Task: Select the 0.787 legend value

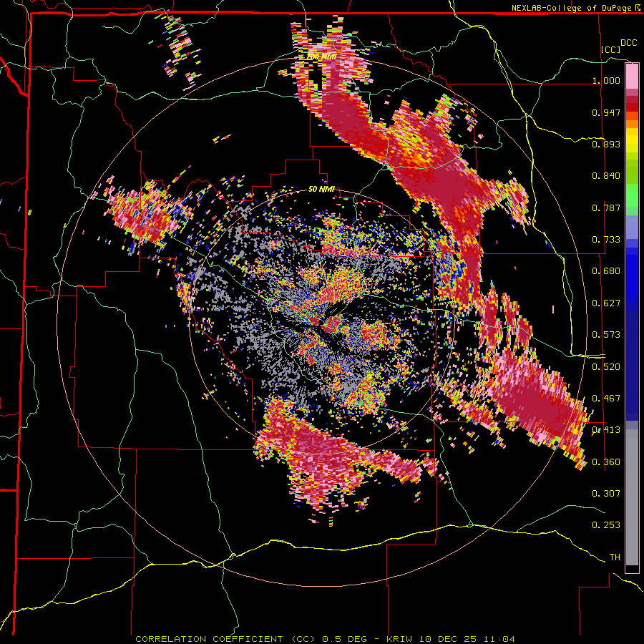Action: [x=606, y=208]
